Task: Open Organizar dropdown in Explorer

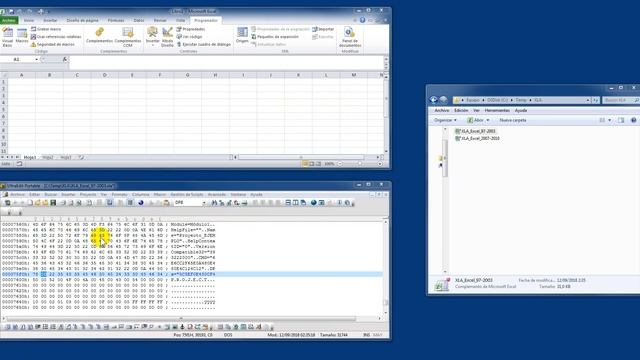Action: point(445,120)
